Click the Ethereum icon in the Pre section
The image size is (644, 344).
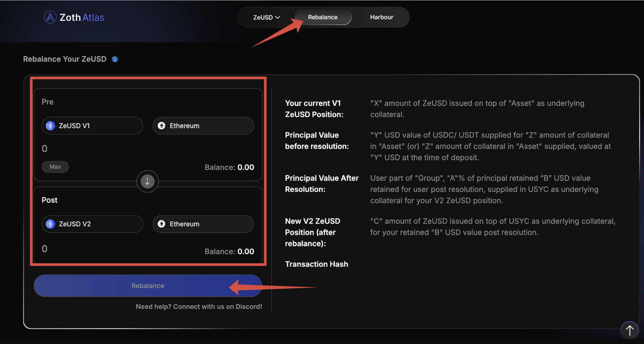click(161, 126)
